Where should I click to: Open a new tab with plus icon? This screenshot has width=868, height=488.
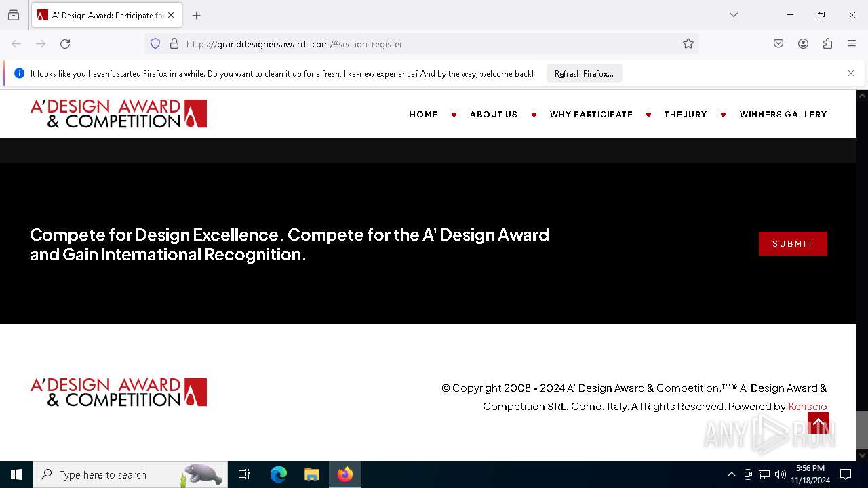tap(197, 15)
